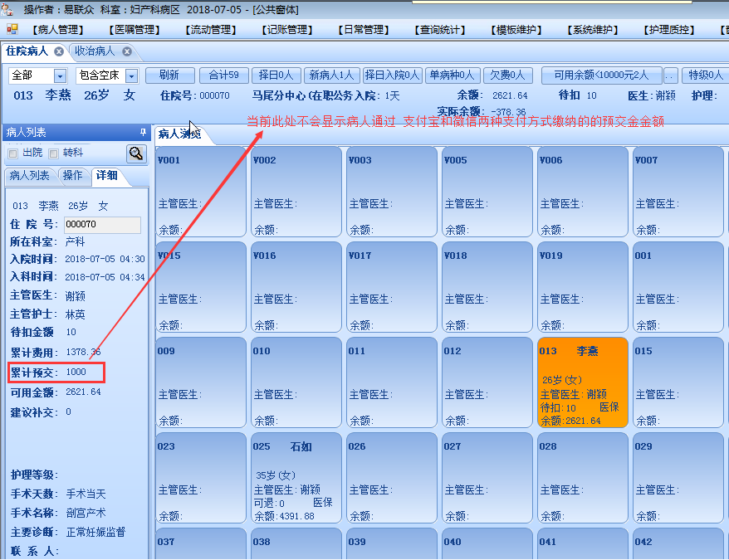Click the small '..' button beside 可用余额

click(670, 75)
